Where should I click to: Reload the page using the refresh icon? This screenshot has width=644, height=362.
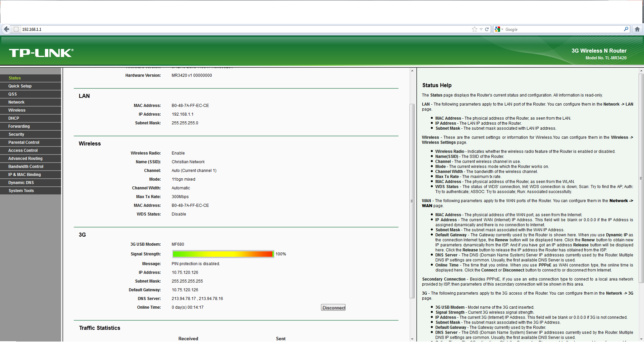pyautogui.click(x=487, y=29)
